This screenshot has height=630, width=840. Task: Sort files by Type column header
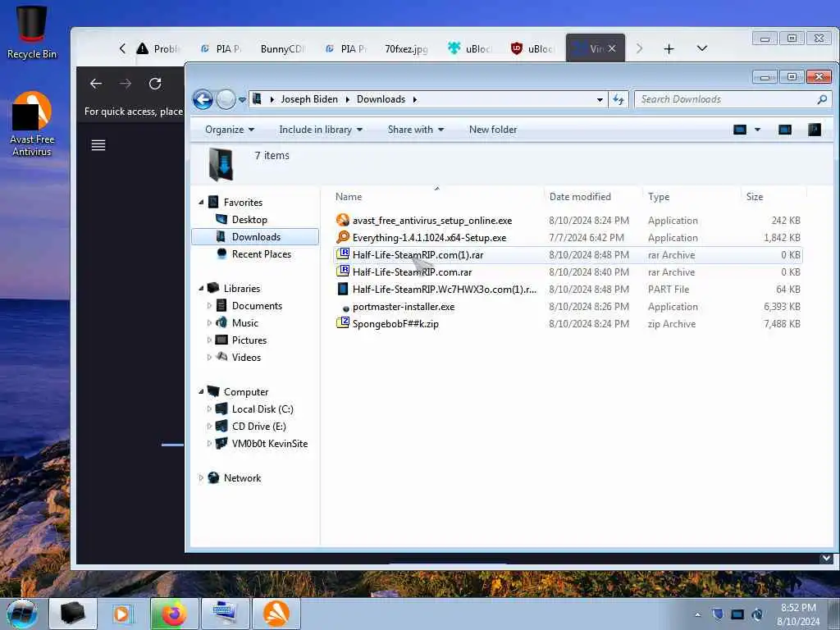[659, 197]
